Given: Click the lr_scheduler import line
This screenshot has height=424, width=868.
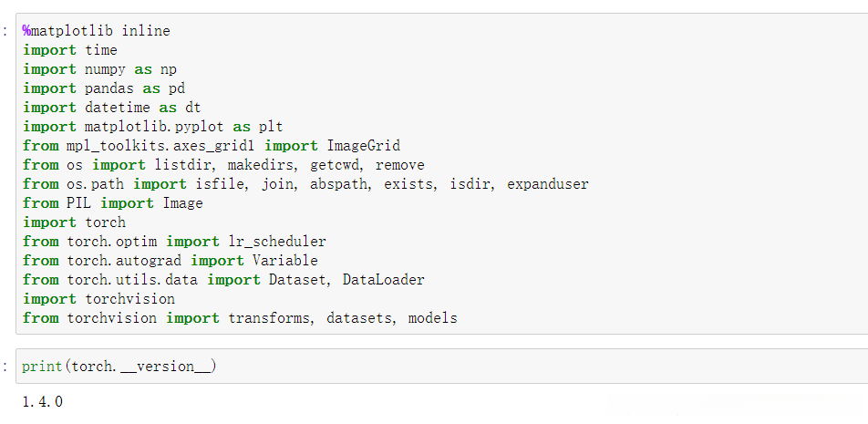Looking at the screenshot, I should tap(174, 242).
